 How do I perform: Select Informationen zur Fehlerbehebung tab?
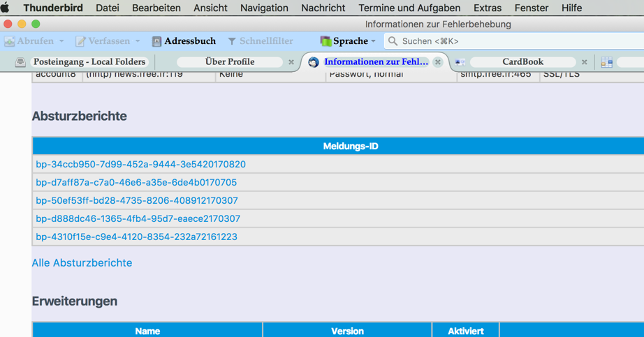[376, 62]
